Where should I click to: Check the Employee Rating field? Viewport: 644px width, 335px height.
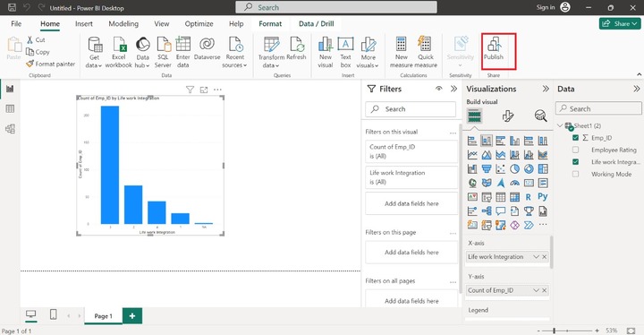tap(575, 150)
